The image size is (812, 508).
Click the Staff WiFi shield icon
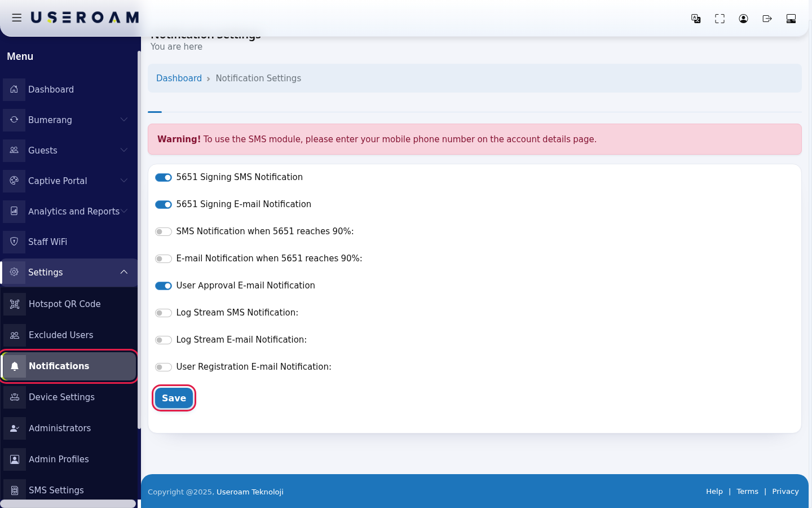[x=14, y=242]
